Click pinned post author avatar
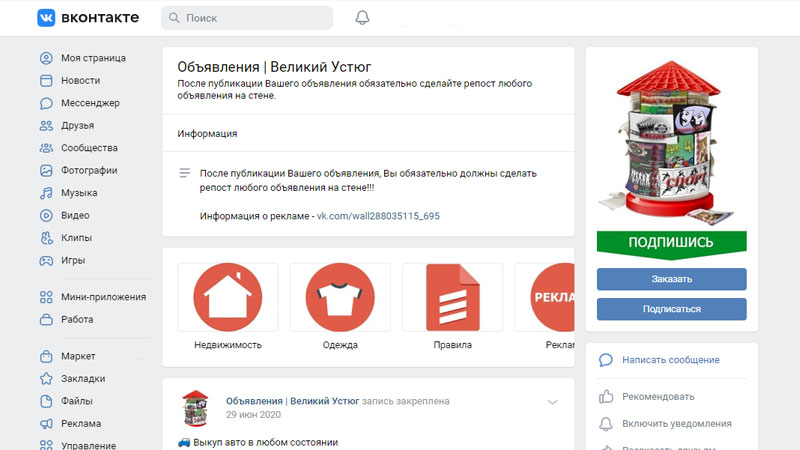Screen dimensions: 800x450 pyautogui.click(x=195, y=408)
